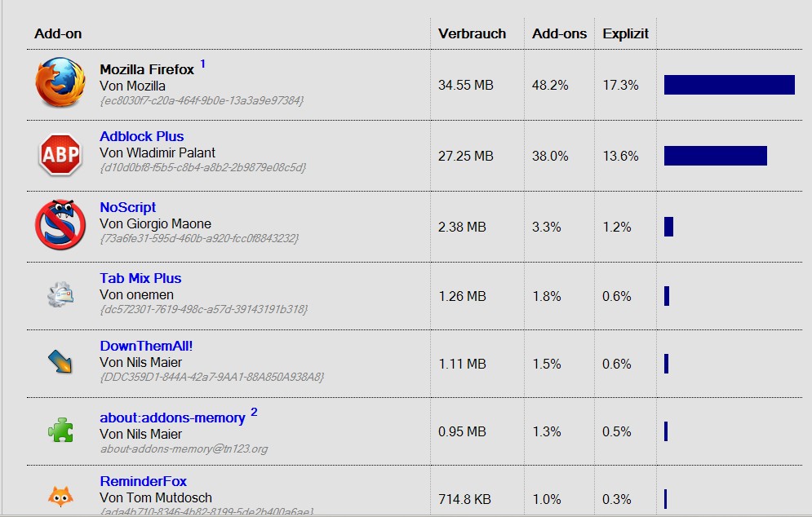
Task: Click footnote 1 next to Mozilla Firefox
Action: coord(203,64)
